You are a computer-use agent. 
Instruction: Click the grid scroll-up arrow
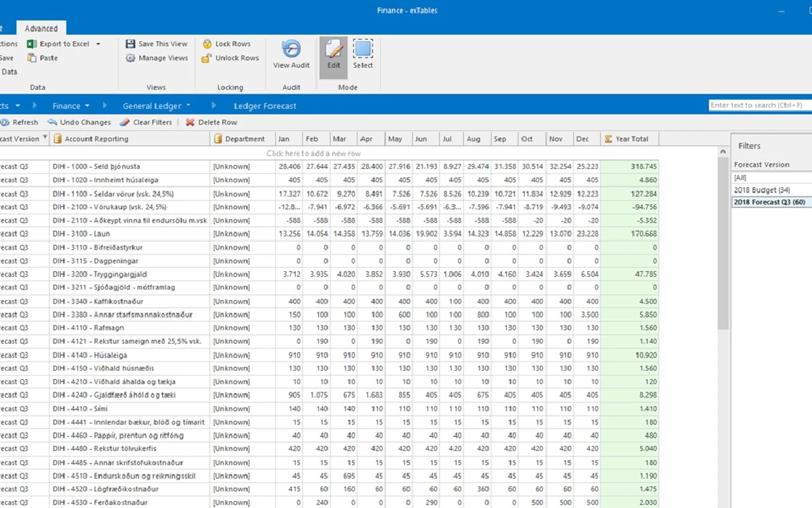tap(723, 151)
